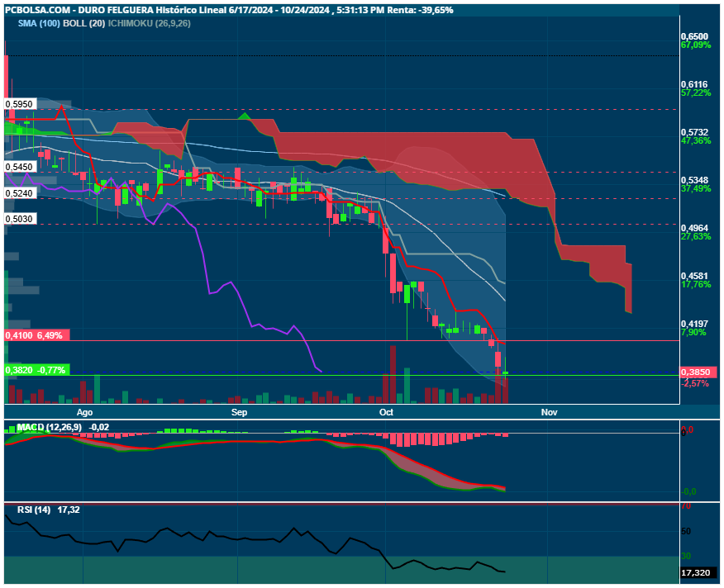Click the 0,5450 price level label

point(20,167)
